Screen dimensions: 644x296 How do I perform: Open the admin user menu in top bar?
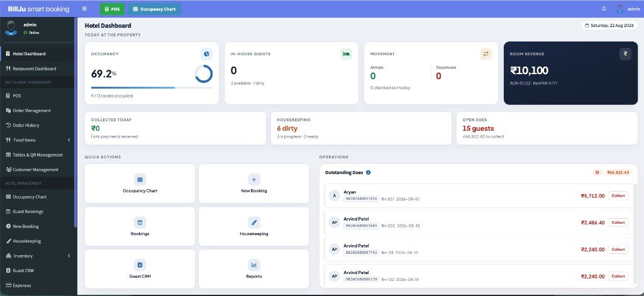pyautogui.click(x=628, y=9)
